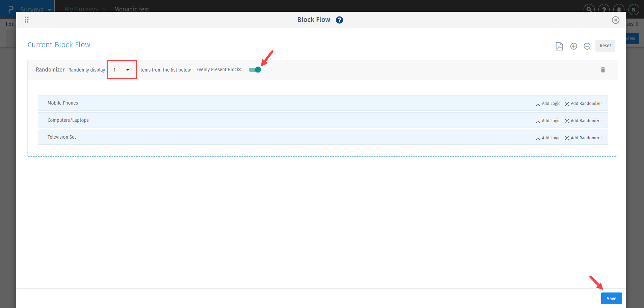Select the Mobile Phones block name
The height and width of the screenshot is (308, 644).
(63, 103)
